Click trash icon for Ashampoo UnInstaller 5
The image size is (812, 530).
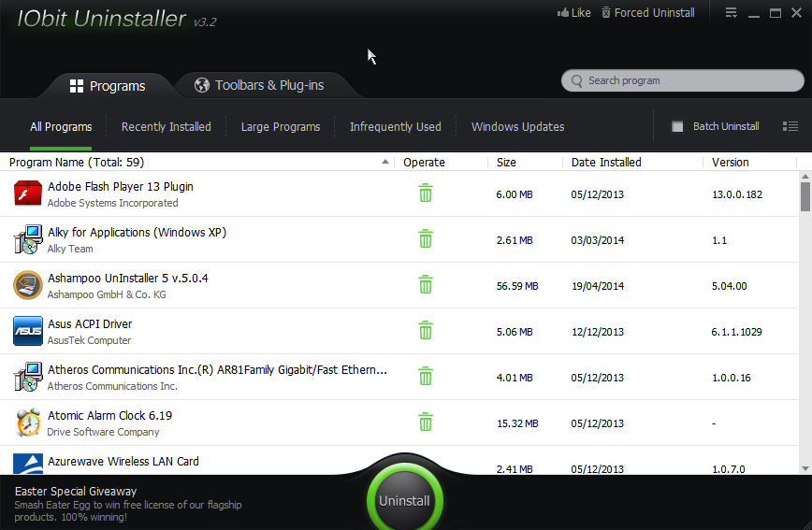point(425,285)
